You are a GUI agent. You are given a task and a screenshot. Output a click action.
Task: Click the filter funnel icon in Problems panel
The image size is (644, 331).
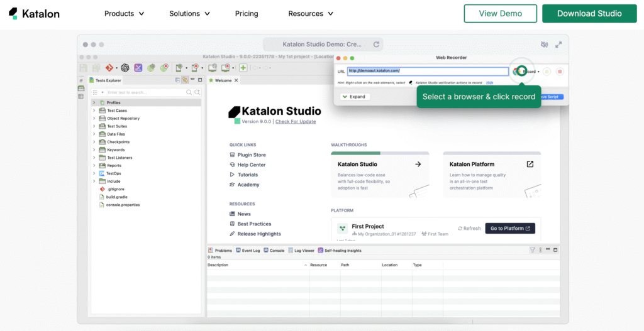click(x=533, y=250)
